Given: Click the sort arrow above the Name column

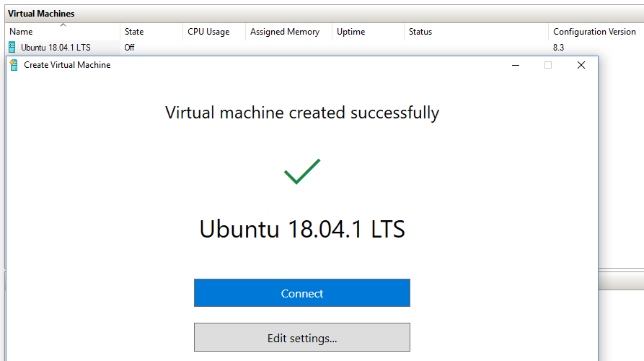Looking at the screenshot, I should [63, 25].
